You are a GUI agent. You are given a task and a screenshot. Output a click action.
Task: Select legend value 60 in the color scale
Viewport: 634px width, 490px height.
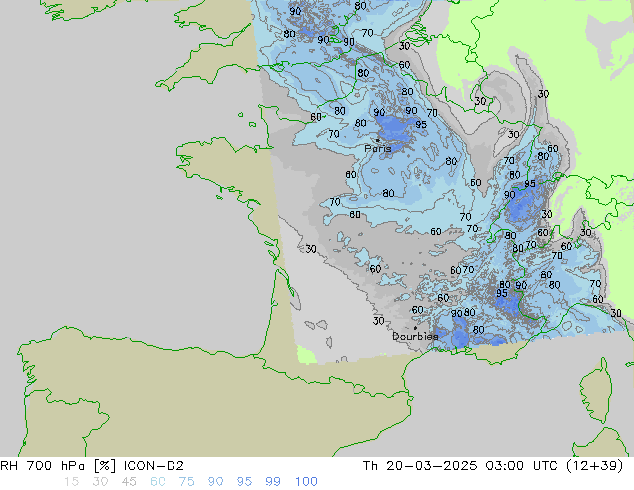coord(158,482)
